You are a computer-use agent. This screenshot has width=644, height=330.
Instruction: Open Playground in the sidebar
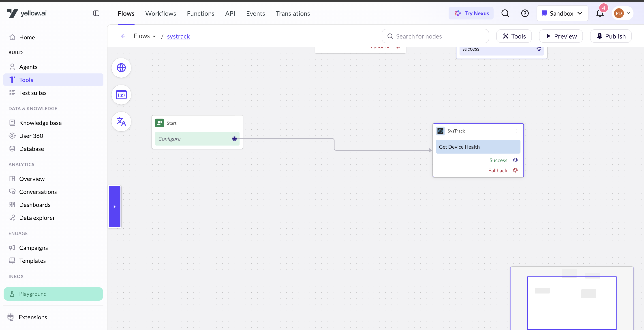click(x=53, y=294)
